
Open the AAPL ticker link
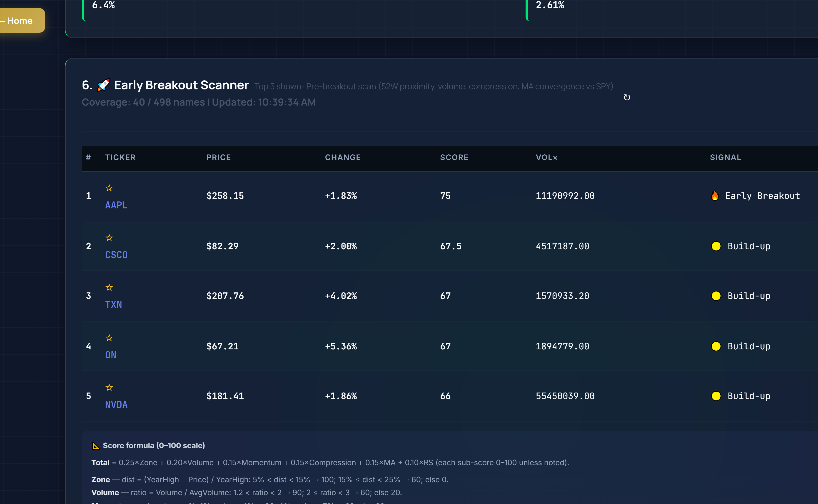tap(116, 205)
